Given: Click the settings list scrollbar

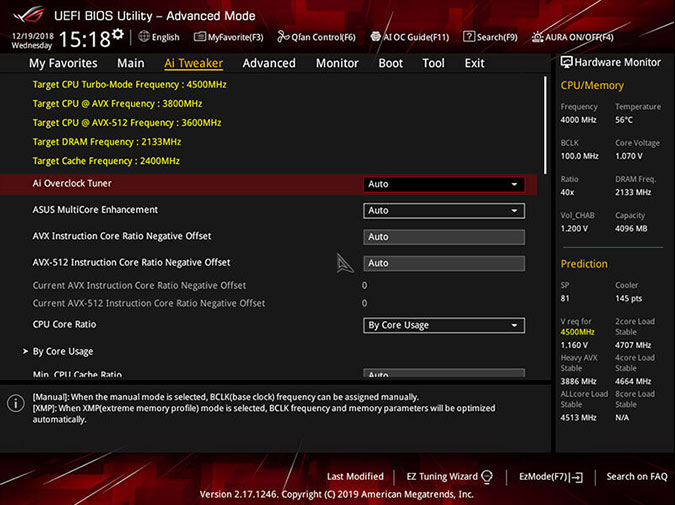Looking at the screenshot, I should pos(545,125).
